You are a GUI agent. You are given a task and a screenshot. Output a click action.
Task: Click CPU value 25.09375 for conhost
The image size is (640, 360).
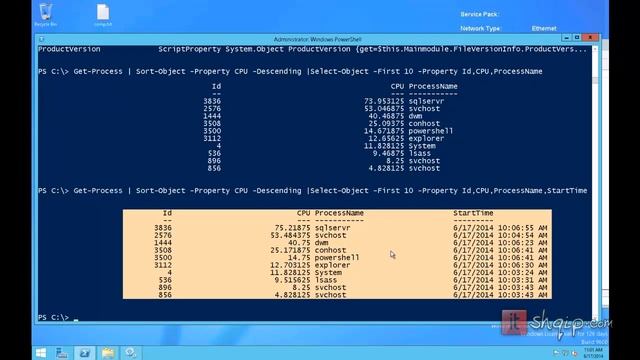tap(386, 123)
